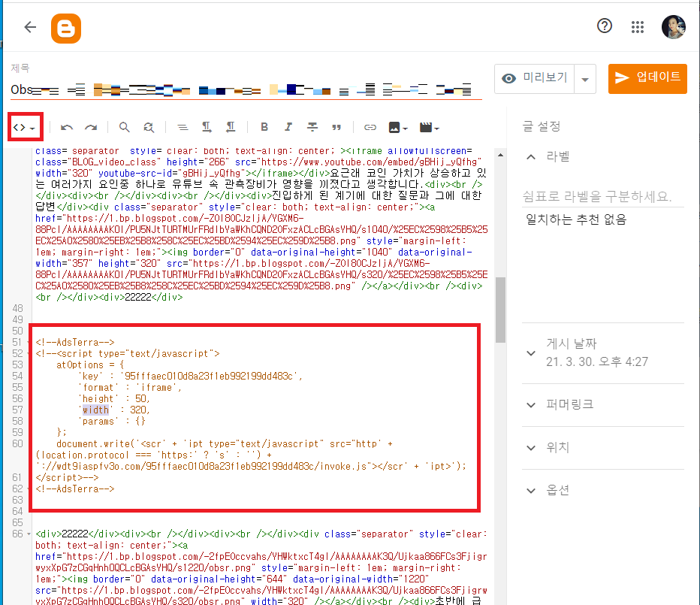700x605 pixels.
Task: Redo the last edit
Action: coord(91,127)
